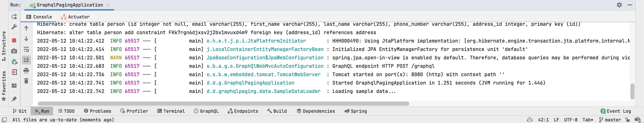
Task: Open the Tab* indent settings dropdown
Action: (588, 120)
